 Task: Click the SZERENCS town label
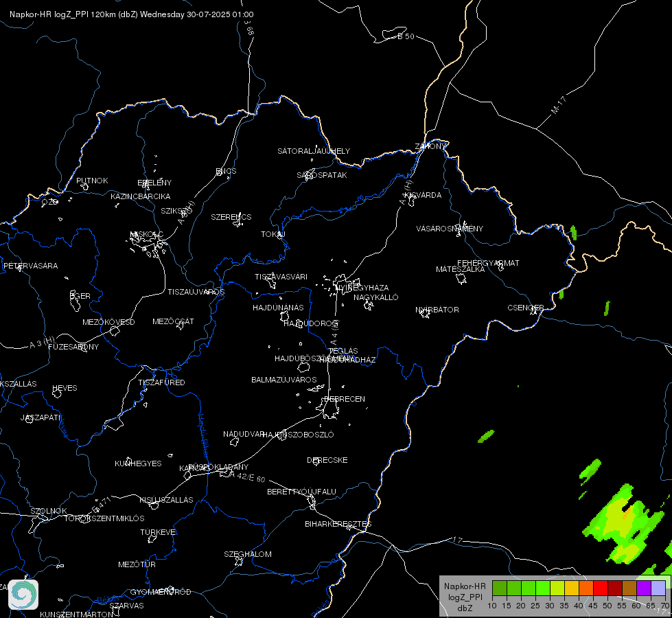pyautogui.click(x=231, y=217)
